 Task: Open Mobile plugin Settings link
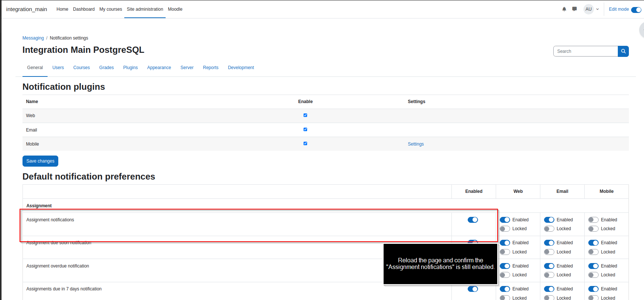click(416, 144)
